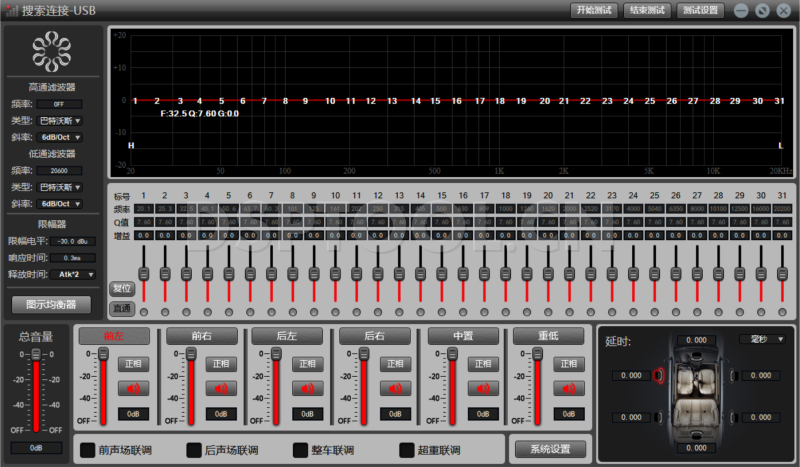This screenshot has width=800, height=467.
Task: Mute the 后右 channel speaker icon
Action: [x=396, y=388]
